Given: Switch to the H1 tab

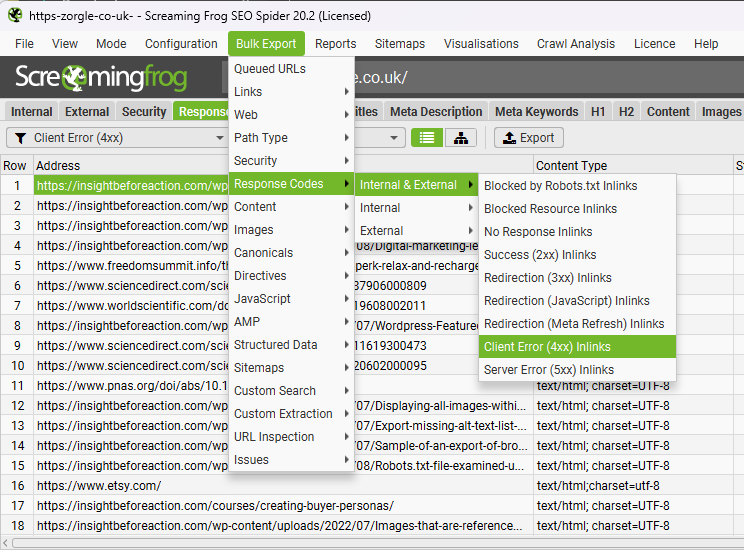Looking at the screenshot, I should 598,112.
